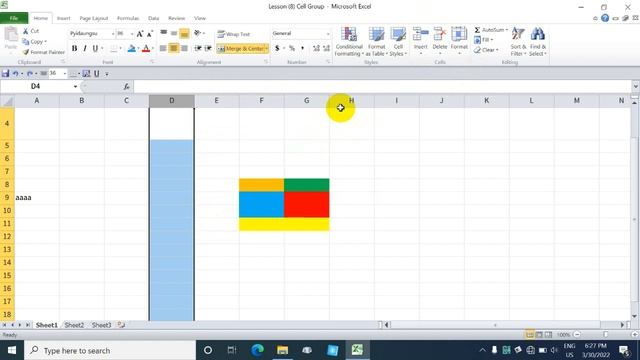Screen dimensions: 640x360
Task: Click the Increase Indent icon
Action: tap(208, 49)
